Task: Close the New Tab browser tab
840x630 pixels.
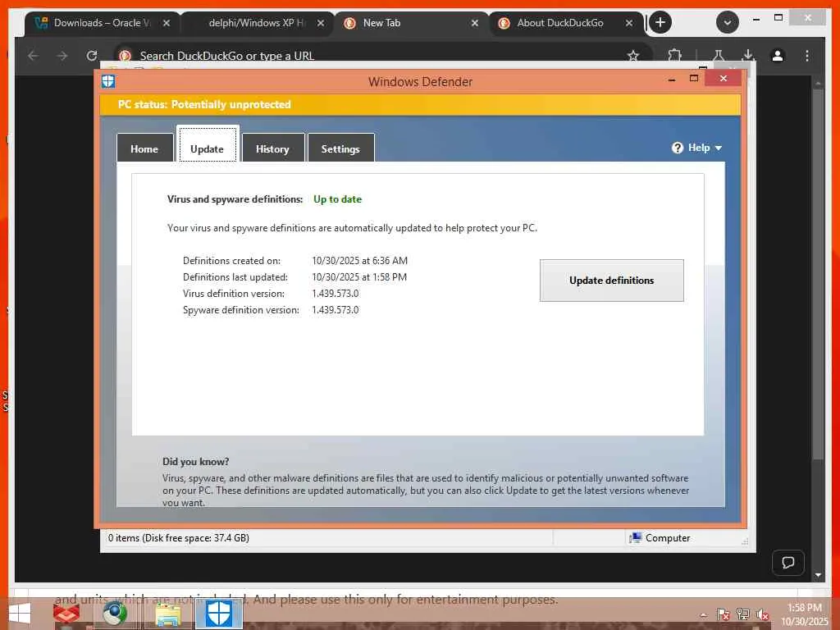Action: pyautogui.click(x=475, y=23)
